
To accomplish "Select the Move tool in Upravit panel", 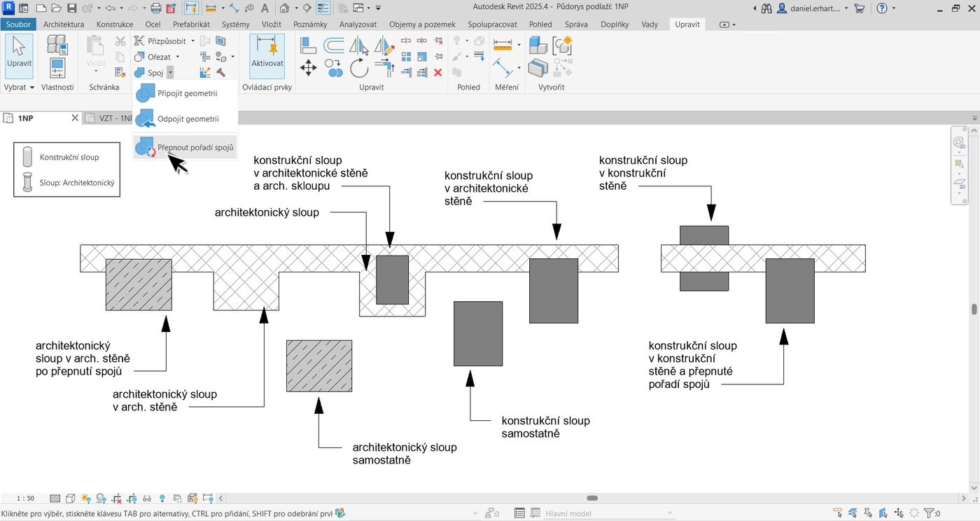I will (308, 68).
